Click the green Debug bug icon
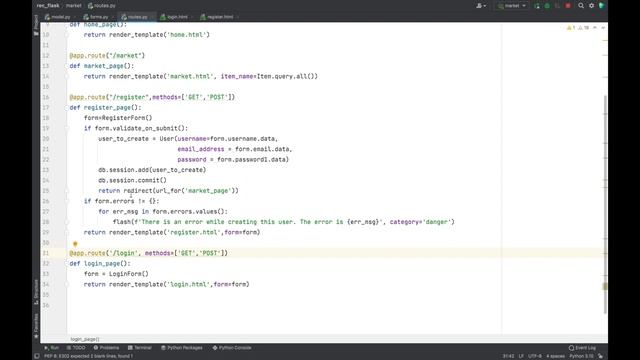Image resolution: width=640 pixels, height=360 pixels. point(547,6)
